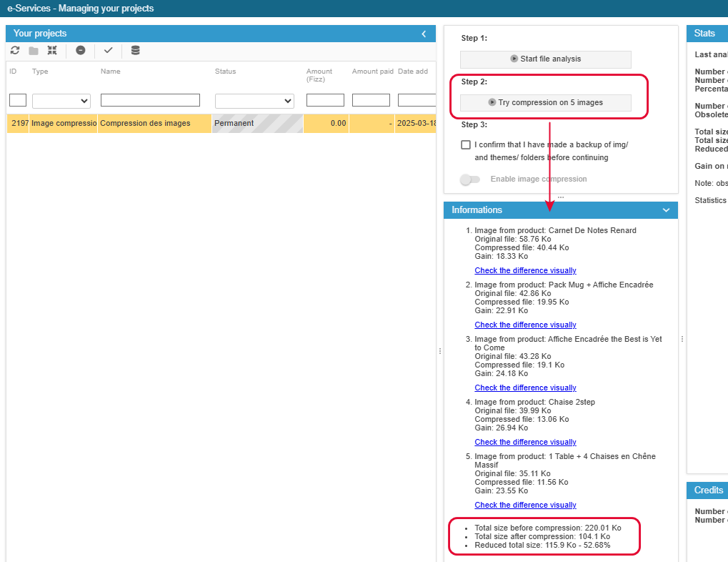Viewport: 728px width, 562px height.
Task: Click the Type column header
Action: point(40,71)
